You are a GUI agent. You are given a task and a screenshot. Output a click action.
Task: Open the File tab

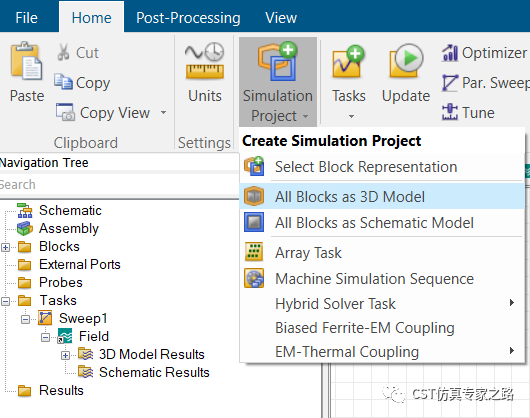(x=26, y=18)
